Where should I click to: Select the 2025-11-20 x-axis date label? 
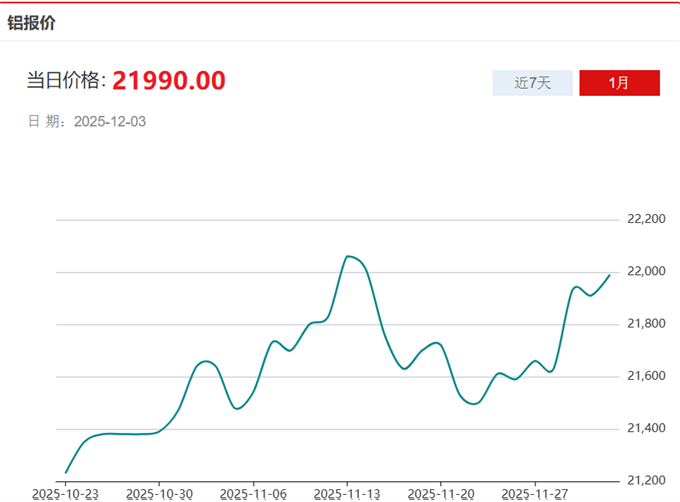pyautogui.click(x=441, y=494)
